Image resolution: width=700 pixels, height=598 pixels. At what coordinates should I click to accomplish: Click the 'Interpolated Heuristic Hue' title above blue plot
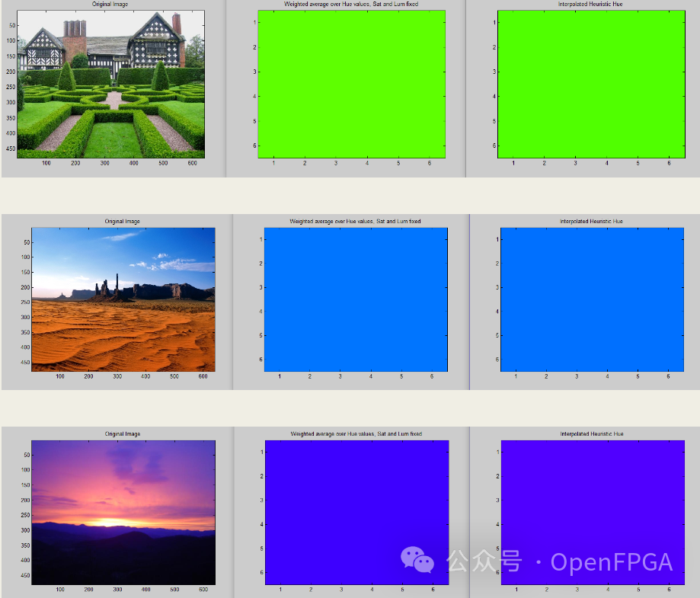point(592,221)
